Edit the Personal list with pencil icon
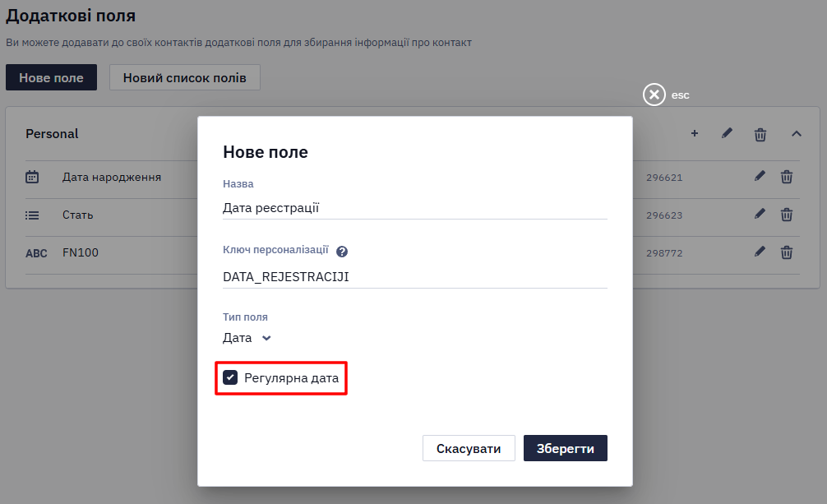Screen dimensions: 827x504 pos(727,133)
